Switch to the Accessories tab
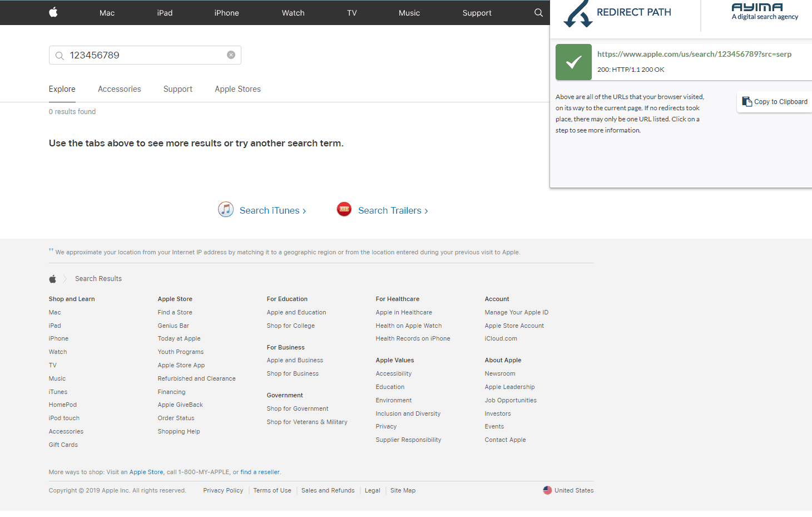Image resolution: width=812 pixels, height=517 pixels. (x=119, y=89)
